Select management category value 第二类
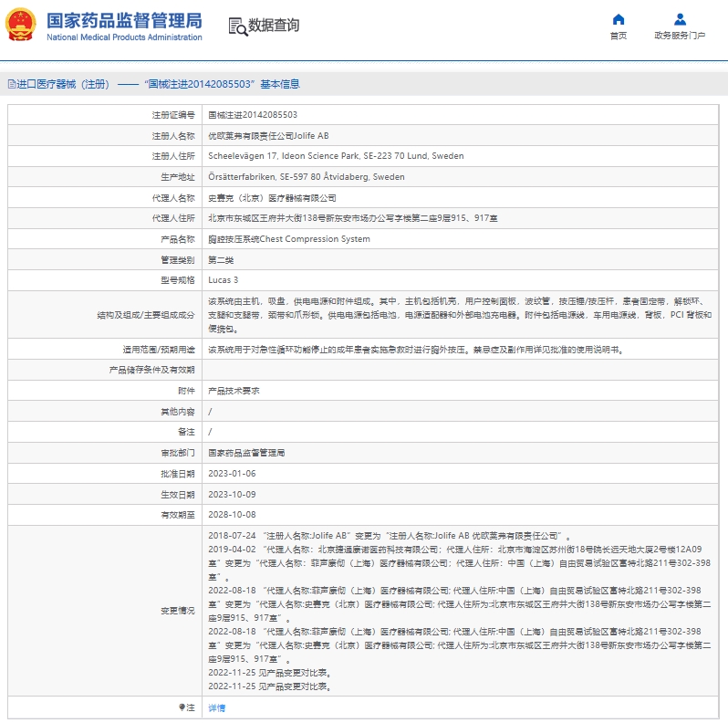Viewport: 728px width, 723px height. [221, 260]
